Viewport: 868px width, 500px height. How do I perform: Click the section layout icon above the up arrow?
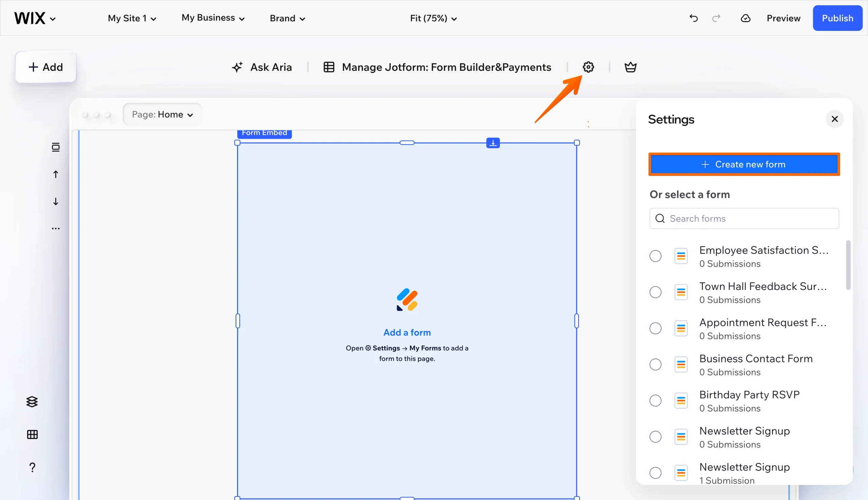(56, 147)
